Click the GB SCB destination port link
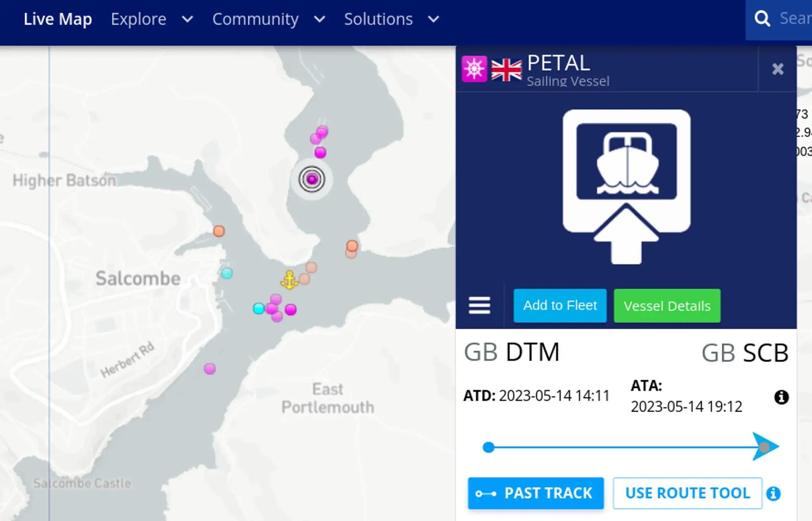This screenshot has height=521, width=812. (x=745, y=353)
